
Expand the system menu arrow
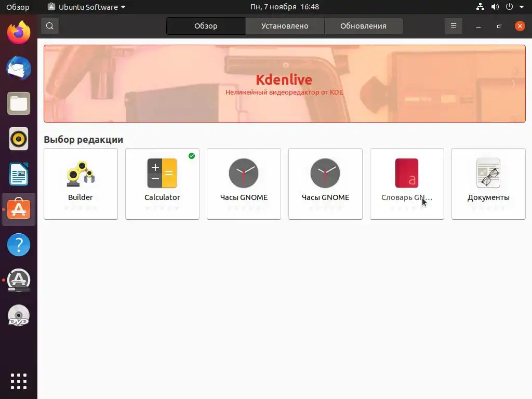pos(522,7)
